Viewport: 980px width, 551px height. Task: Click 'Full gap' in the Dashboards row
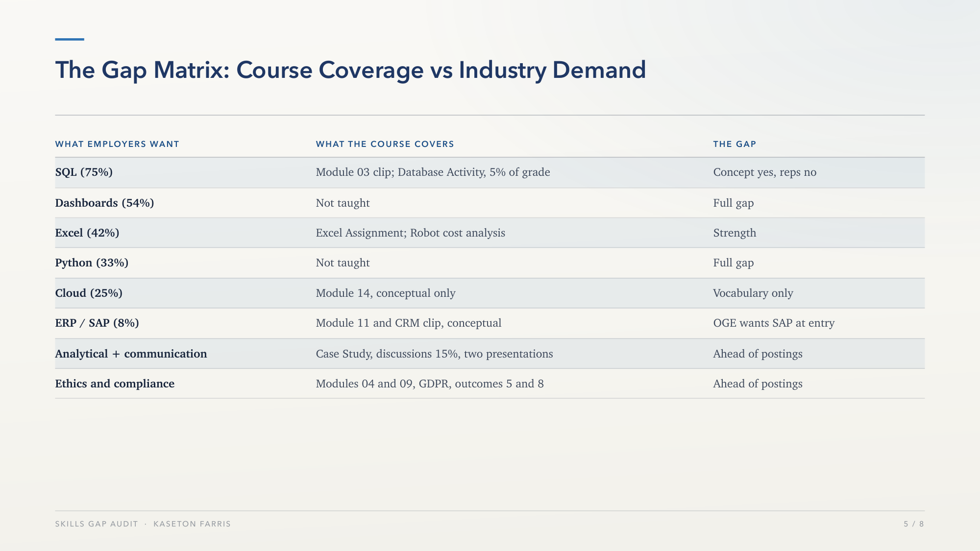pyautogui.click(x=733, y=203)
